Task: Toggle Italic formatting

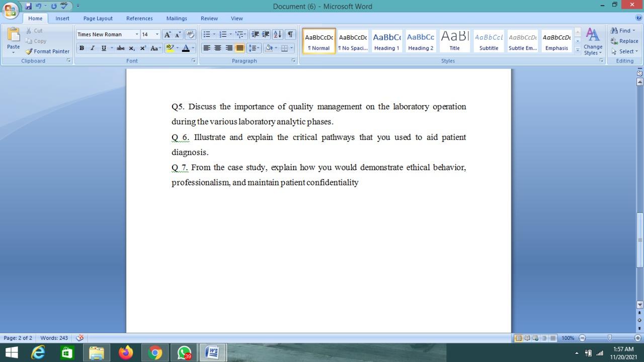Action: (92, 48)
